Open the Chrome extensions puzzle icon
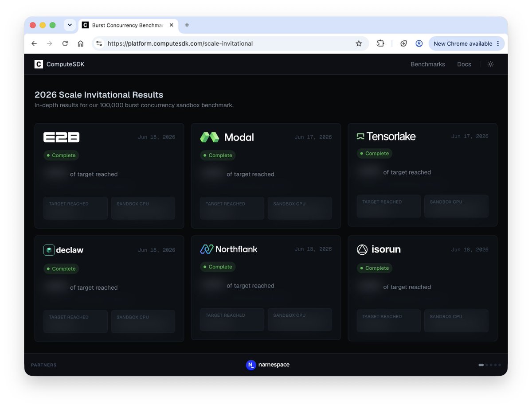Screen dimensions: 532x408 [x=380, y=43]
